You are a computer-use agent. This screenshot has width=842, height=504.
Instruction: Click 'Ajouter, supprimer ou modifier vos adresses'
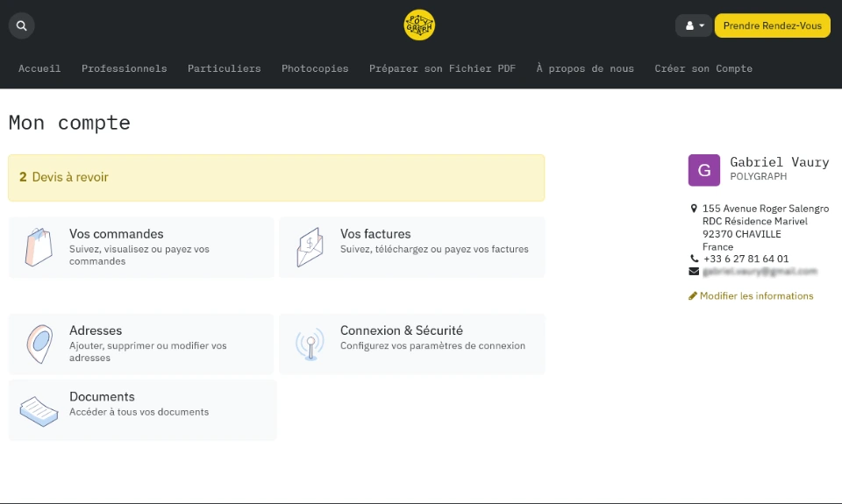coord(147,351)
